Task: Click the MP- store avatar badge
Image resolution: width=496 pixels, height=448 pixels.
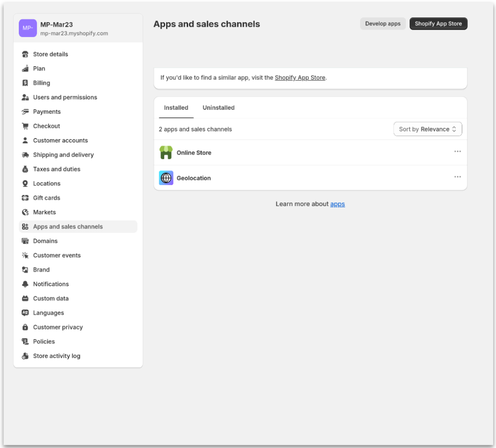Action: coord(28,28)
